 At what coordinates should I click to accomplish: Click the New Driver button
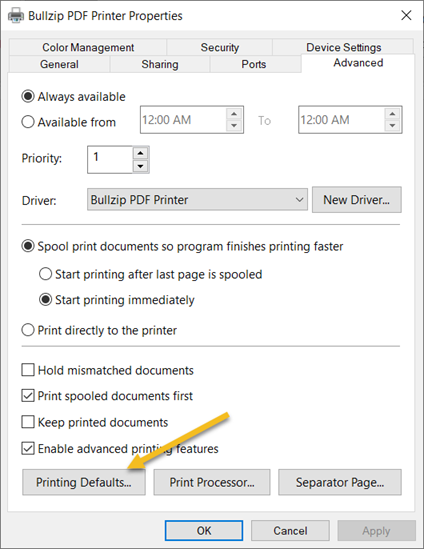(356, 200)
